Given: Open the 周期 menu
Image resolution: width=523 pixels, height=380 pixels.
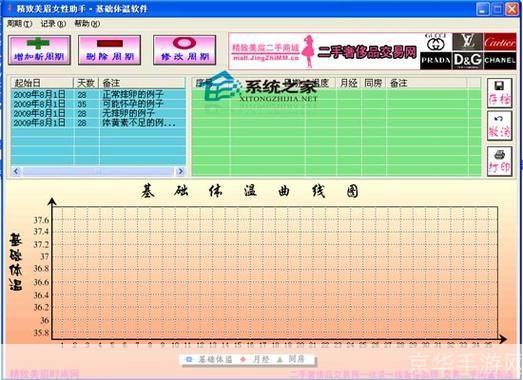Looking at the screenshot, I should coord(19,24).
